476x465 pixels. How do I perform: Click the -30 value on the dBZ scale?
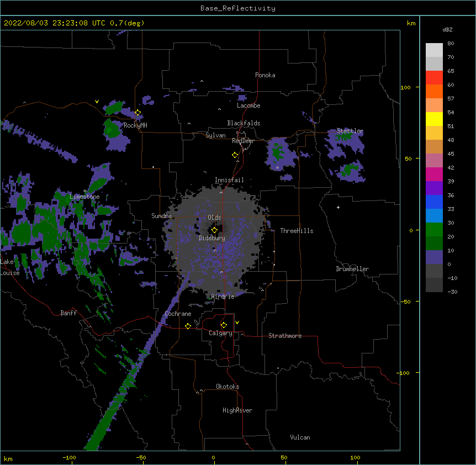(452, 292)
